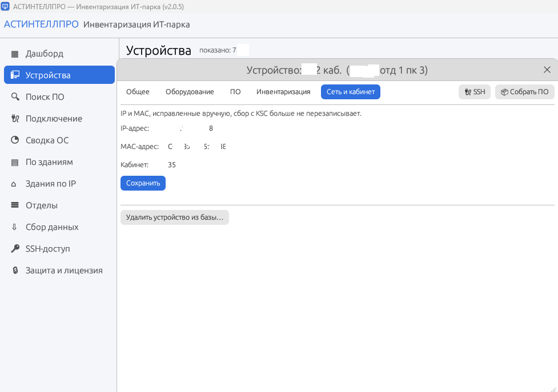Image resolution: width=558 pixels, height=392 pixels.
Task: Open the ПО tab
Action: [x=235, y=92]
